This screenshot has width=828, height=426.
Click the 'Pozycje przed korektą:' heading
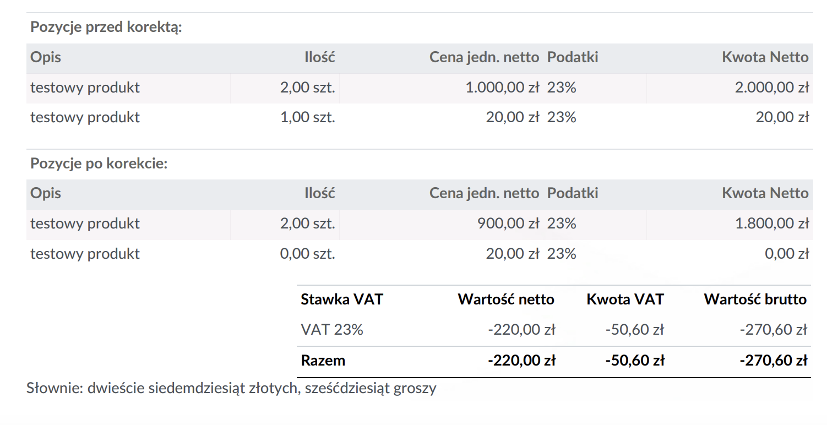coord(106,27)
